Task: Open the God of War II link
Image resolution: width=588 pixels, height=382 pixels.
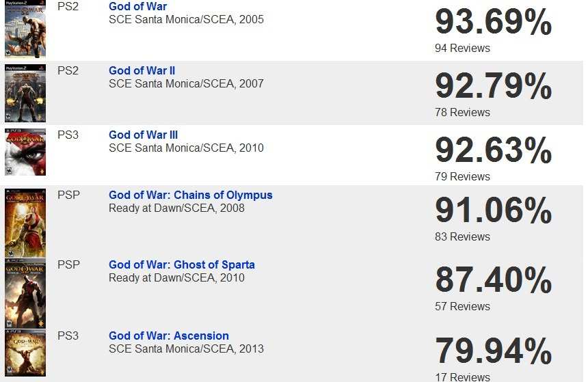Action: (142, 70)
